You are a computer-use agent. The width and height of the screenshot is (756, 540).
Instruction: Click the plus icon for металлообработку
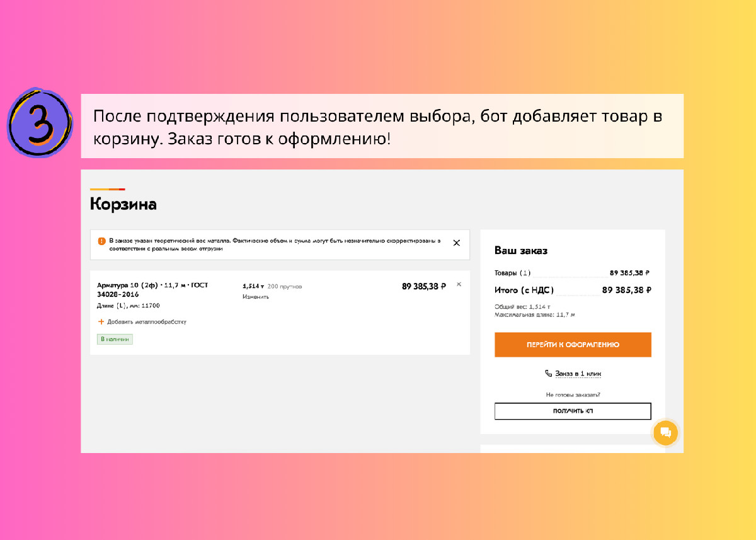pyautogui.click(x=101, y=321)
